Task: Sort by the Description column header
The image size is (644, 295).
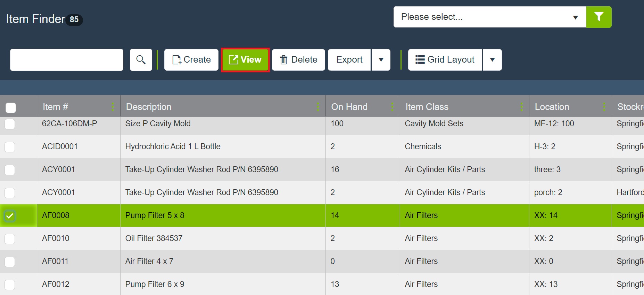Action: 149,107
